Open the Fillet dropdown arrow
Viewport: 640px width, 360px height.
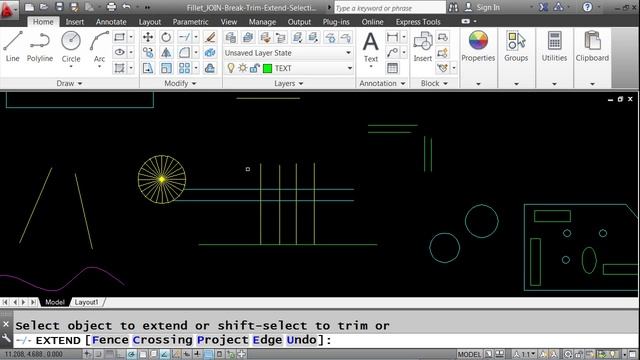196,53
